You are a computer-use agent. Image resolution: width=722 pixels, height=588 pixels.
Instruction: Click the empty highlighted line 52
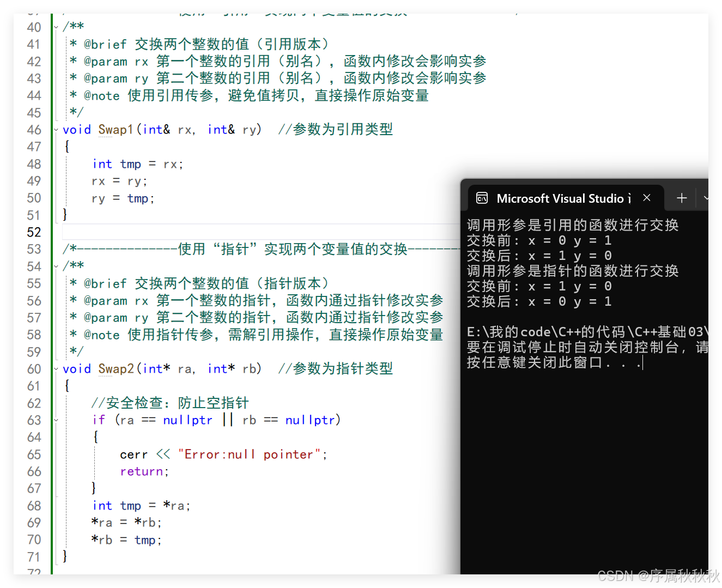click(x=262, y=232)
